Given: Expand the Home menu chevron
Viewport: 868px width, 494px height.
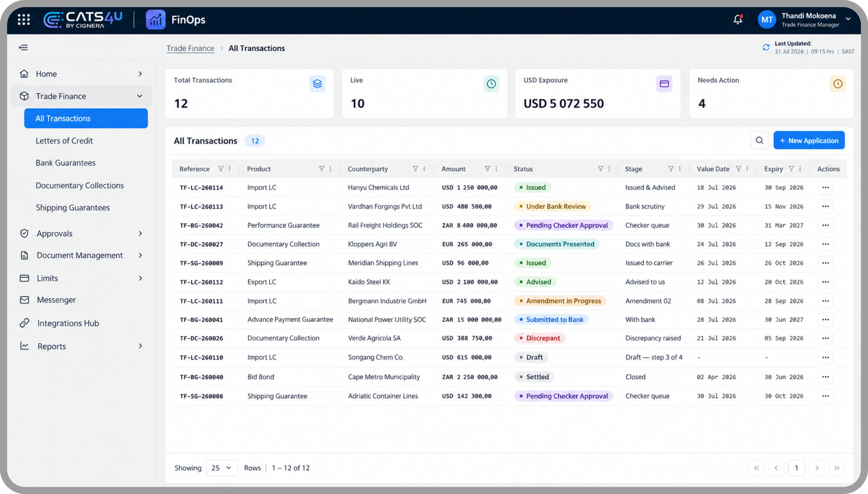Looking at the screenshot, I should tap(140, 74).
